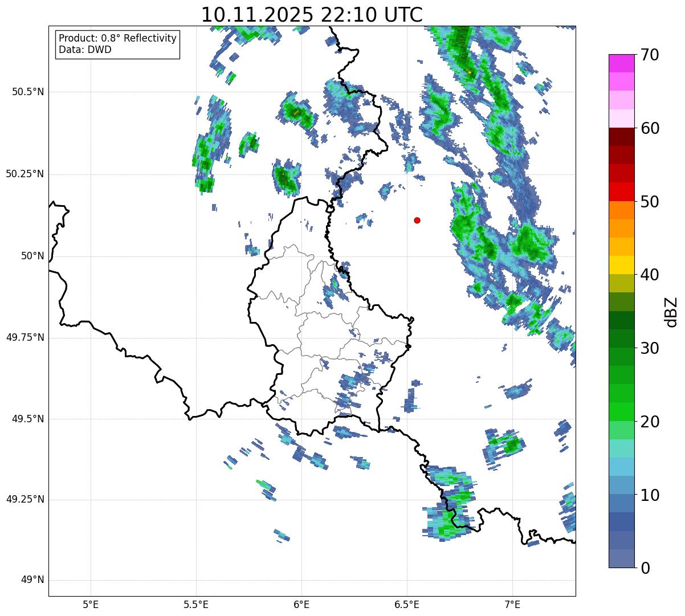Click the 5.5°E longitude label

(196, 604)
